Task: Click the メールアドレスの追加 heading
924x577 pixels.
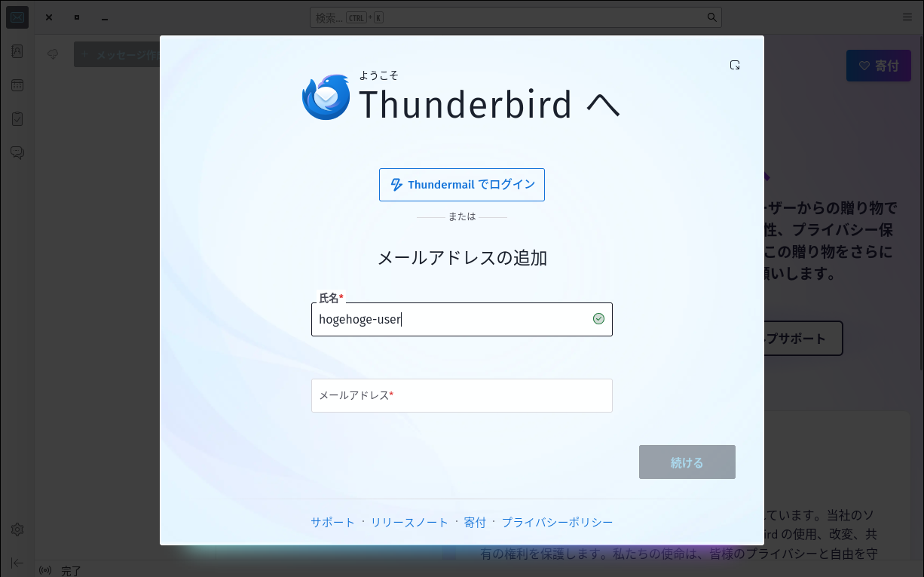Action: pyautogui.click(x=462, y=258)
